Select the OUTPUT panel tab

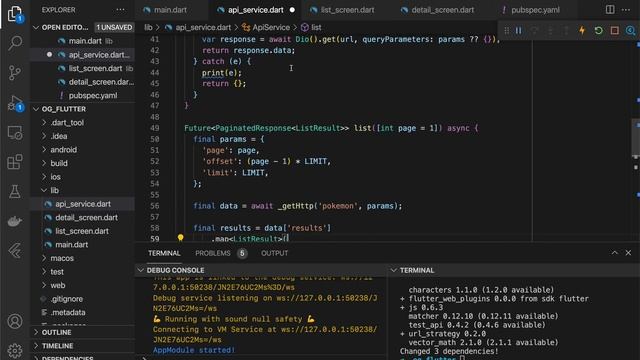274,253
